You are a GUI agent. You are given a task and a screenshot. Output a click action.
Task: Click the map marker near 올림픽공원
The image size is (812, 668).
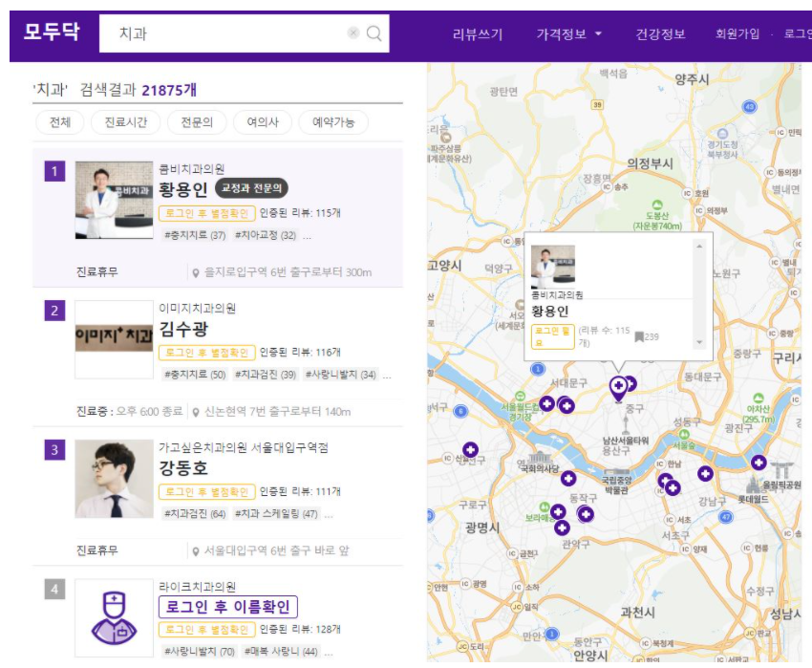(759, 462)
